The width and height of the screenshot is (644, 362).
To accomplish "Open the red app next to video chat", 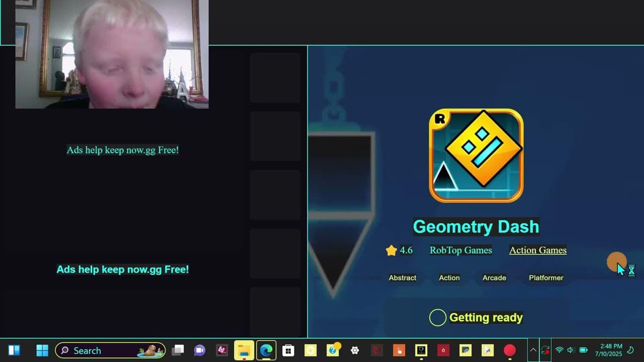I will point(222,350).
